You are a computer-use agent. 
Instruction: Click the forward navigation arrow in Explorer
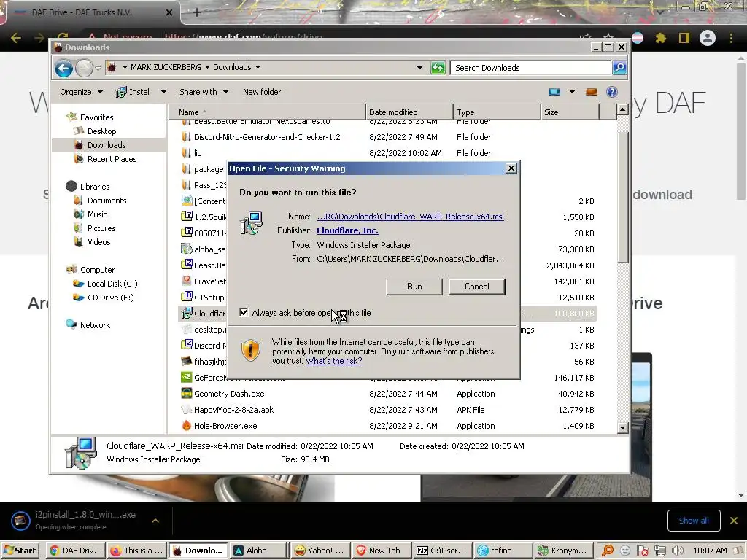85,68
